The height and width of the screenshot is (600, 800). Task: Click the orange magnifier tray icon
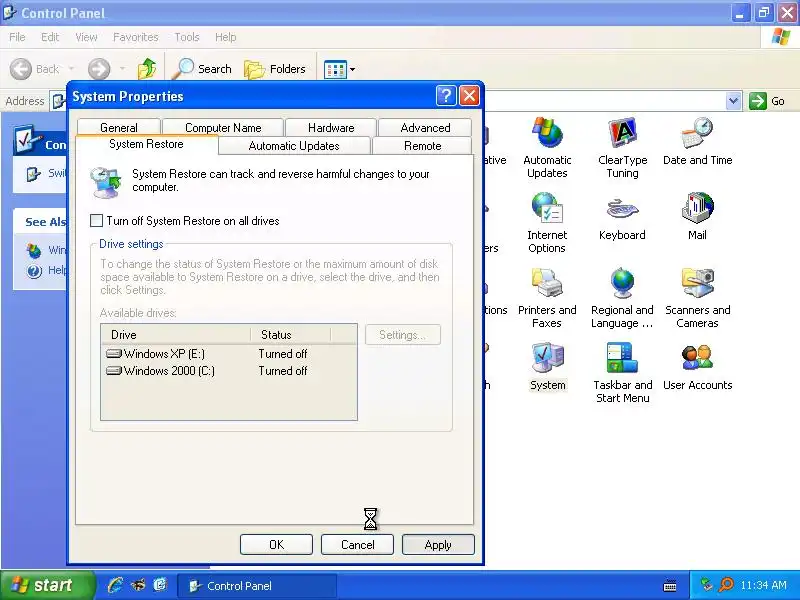[x=726, y=585]
